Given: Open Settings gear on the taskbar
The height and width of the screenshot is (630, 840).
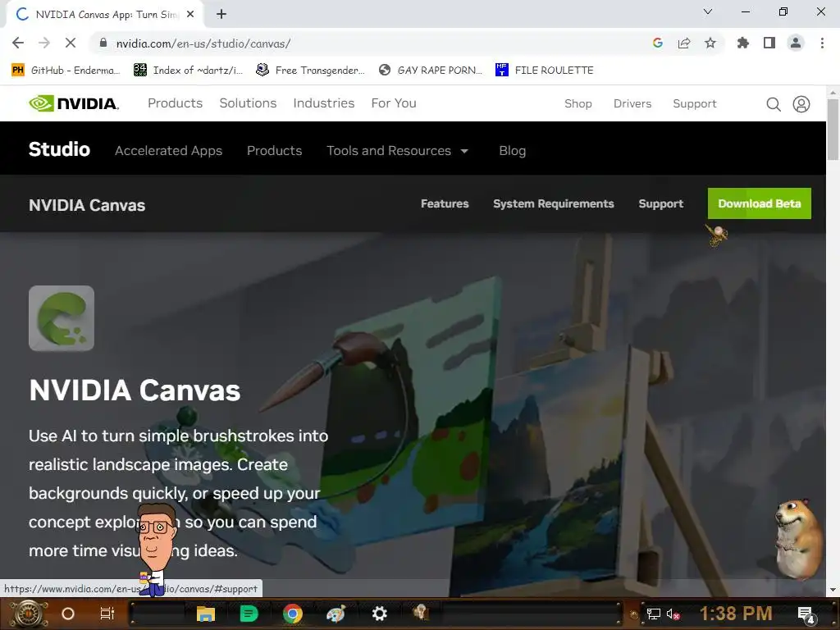Looking at the screenshot, I should click(x=379, y=614).
